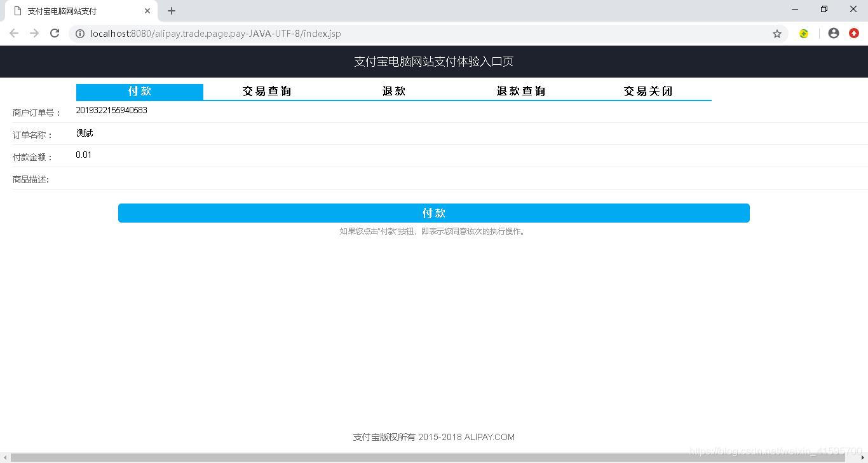Click the wide blue 付款 submit button
Image resolution: width=868 pixels, height=463 pixels.
click(434, 213)
